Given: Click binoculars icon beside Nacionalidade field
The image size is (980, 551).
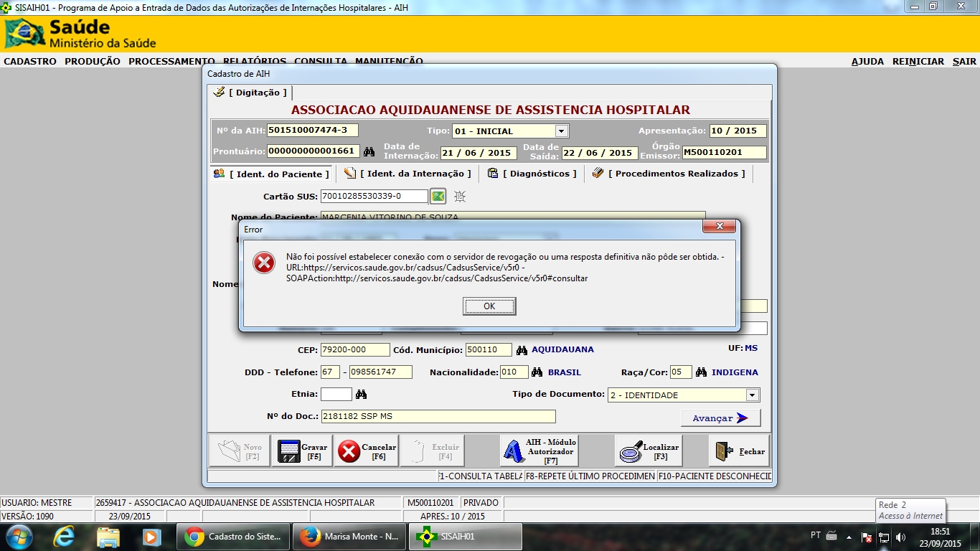Looking at the screenshot, I should tap(537, 372).
